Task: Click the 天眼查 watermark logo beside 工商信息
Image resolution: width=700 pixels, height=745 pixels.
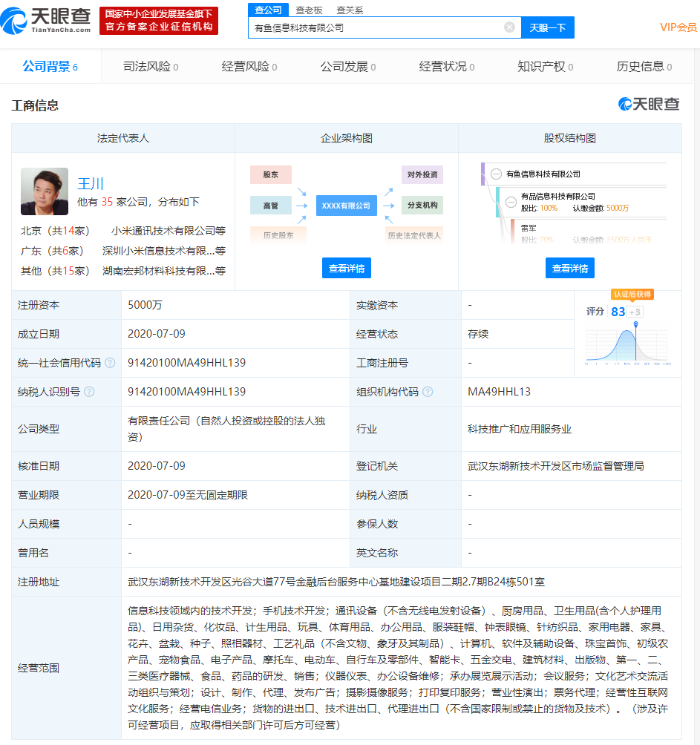Action: [649, 105]
